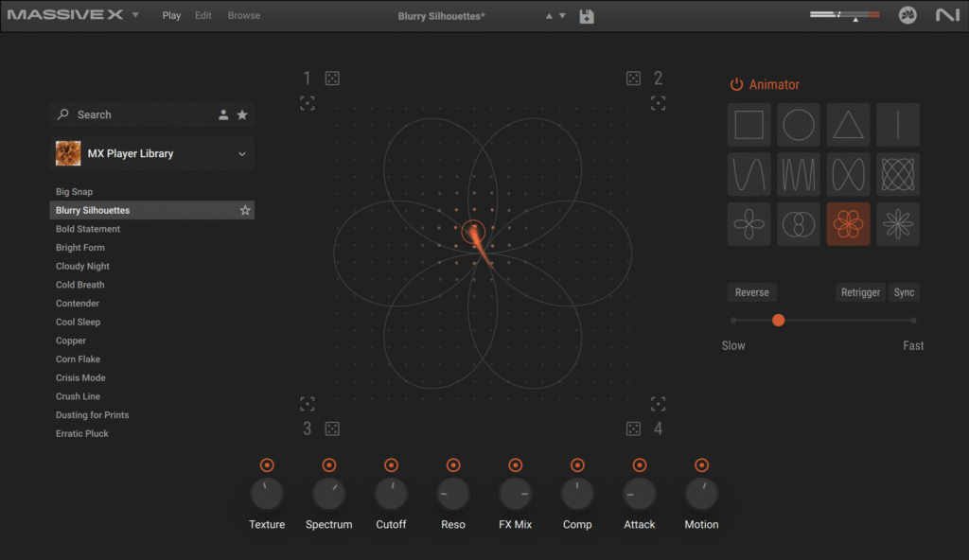Select the overlapping circles animator shape
This screenshot has width=969, height=560.
click(x=799, y=224)
